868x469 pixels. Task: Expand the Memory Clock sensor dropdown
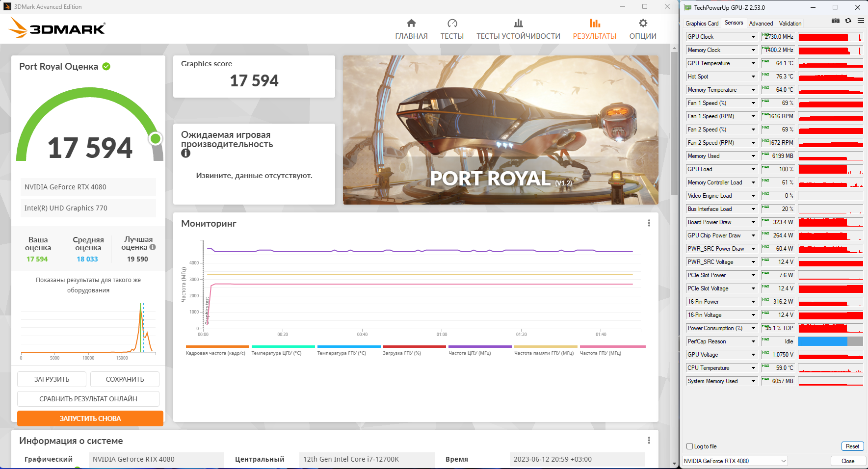(x=753, y=50)
